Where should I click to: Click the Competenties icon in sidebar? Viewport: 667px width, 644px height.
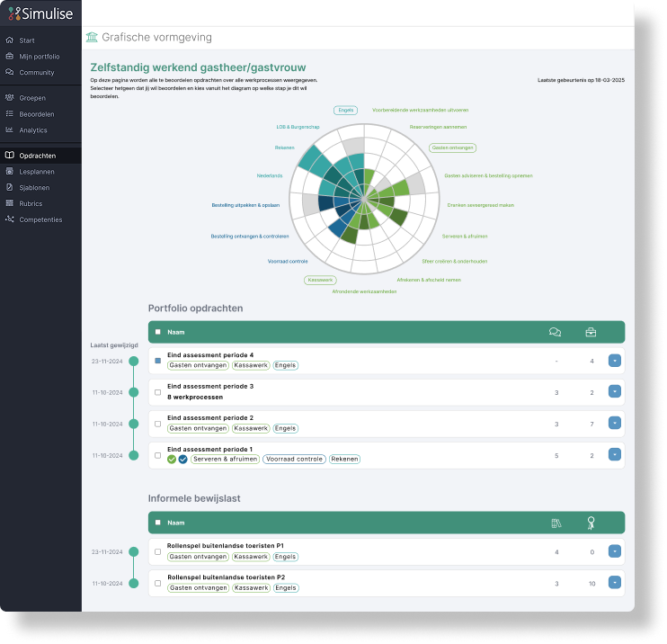[10, 219]
